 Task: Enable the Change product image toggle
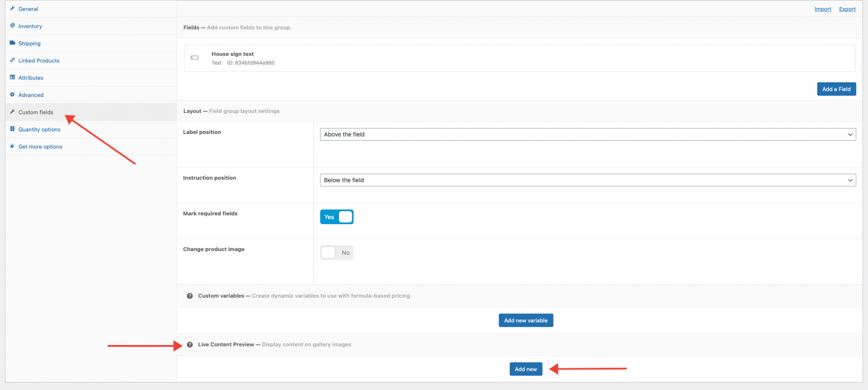pos(337,252)
